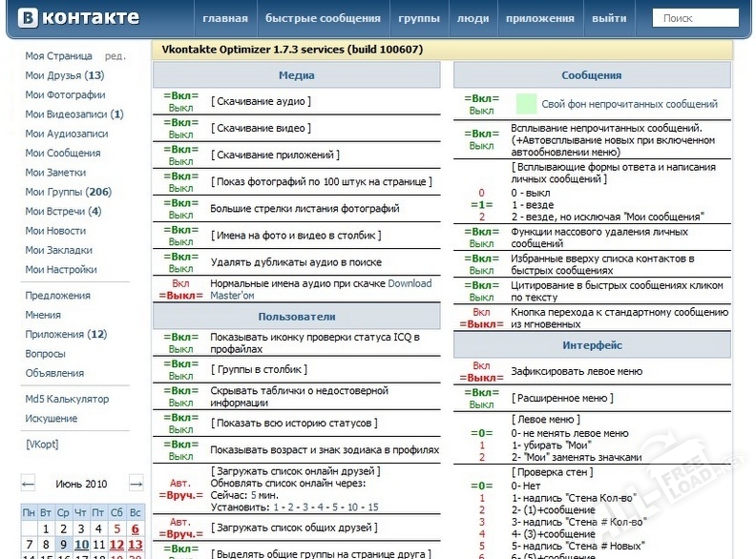Go to next month in calendar

click(x=136, y=483)
